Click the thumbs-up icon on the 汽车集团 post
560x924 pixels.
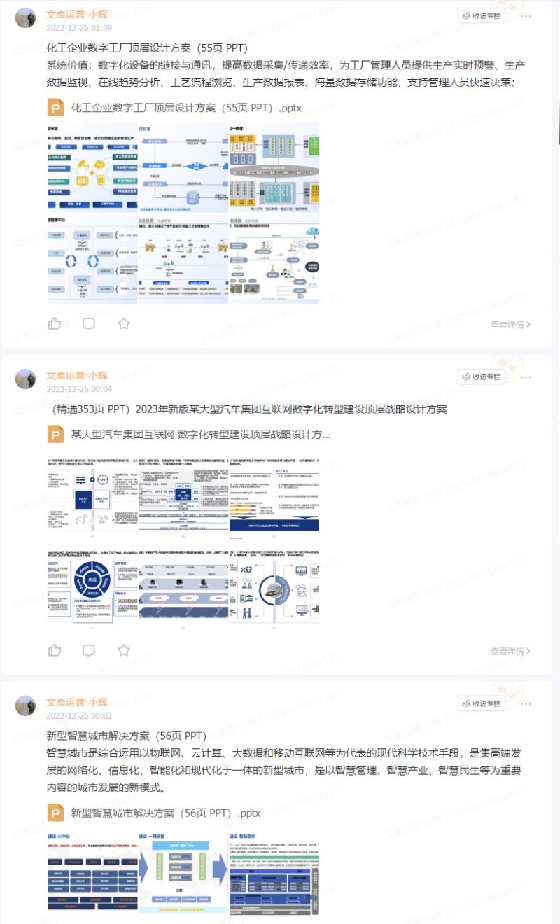55,650
